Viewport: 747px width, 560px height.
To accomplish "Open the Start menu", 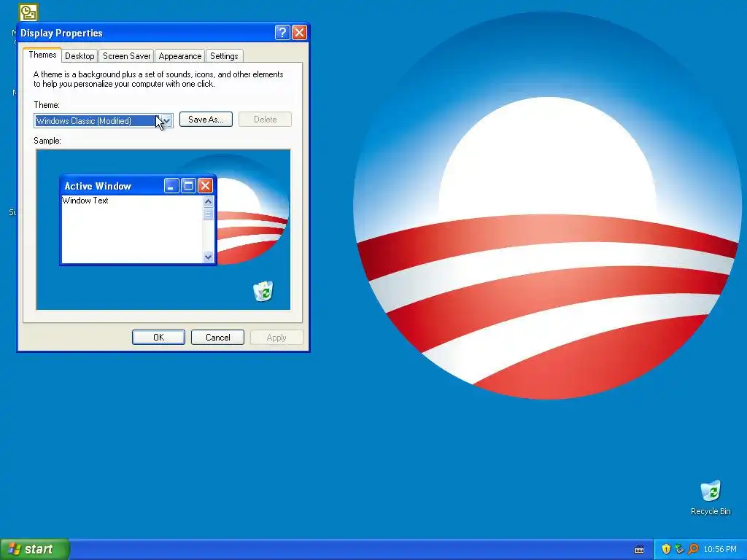I will 35,549.
